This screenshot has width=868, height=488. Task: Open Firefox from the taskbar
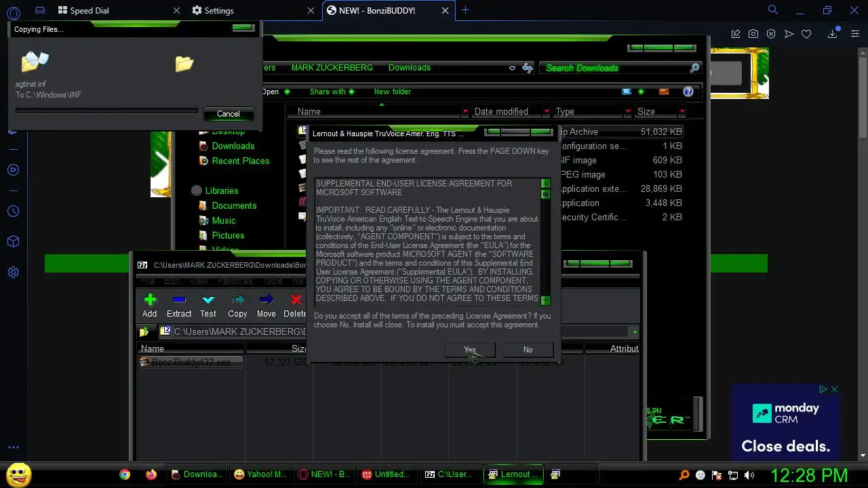pyautogui.click(x=151, y=474)
